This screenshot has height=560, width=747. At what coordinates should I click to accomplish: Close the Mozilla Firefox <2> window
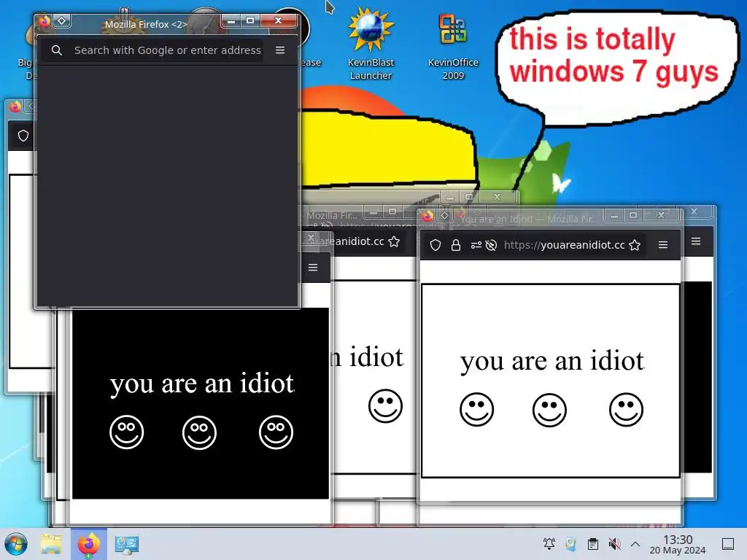coord(278,20)
